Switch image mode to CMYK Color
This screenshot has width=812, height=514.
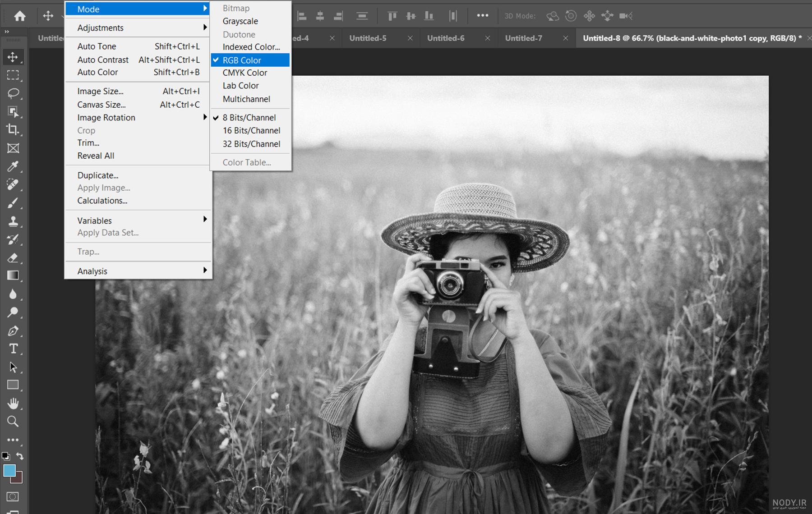pos(250,73)
